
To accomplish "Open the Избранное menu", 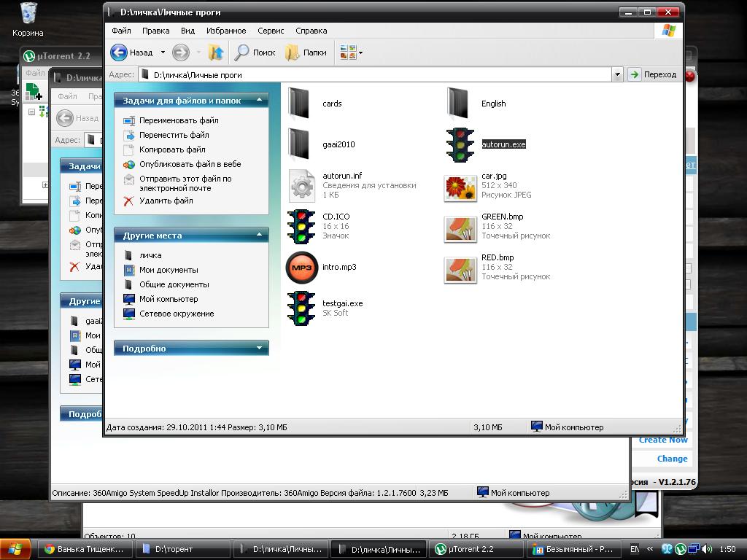I will click(x=225, y=31).
